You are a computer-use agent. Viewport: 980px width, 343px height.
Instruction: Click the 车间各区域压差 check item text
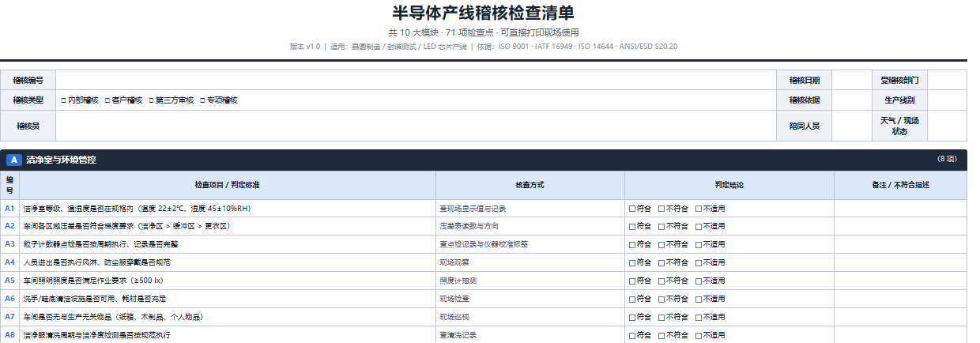[x=126, y=226]
